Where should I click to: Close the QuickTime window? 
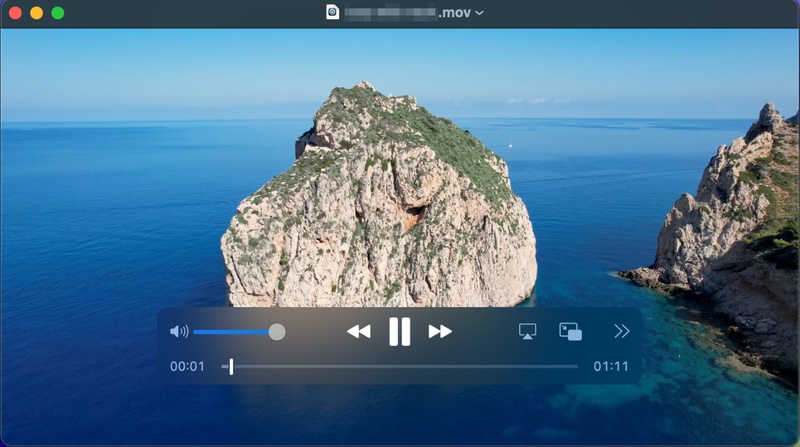(15, 13)
